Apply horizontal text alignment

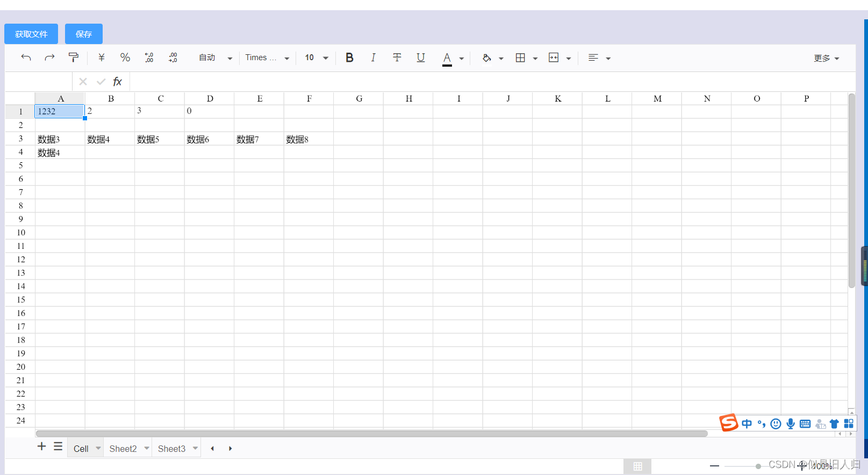tap(593, 57)
